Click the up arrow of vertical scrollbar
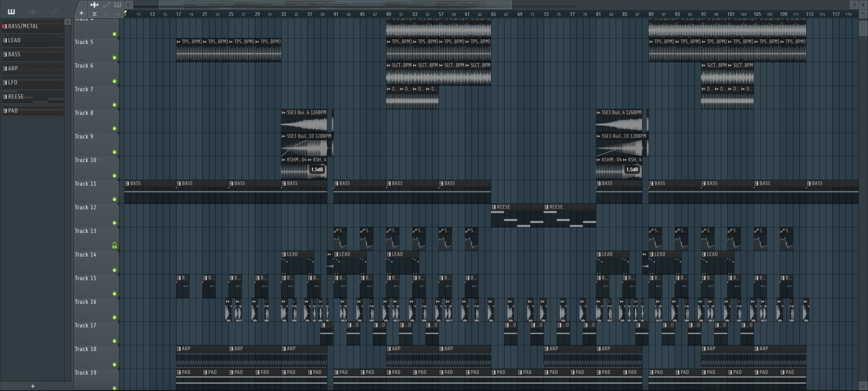 coord(863,14)
